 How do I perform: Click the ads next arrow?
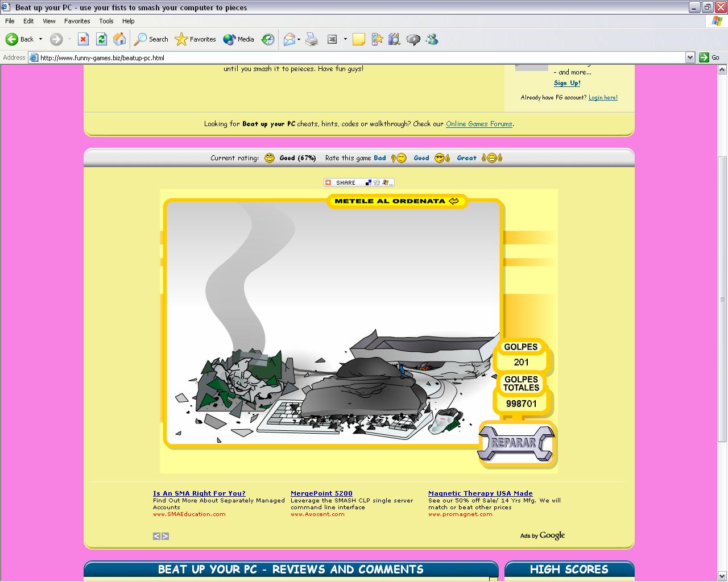click(x=165, y=536)
